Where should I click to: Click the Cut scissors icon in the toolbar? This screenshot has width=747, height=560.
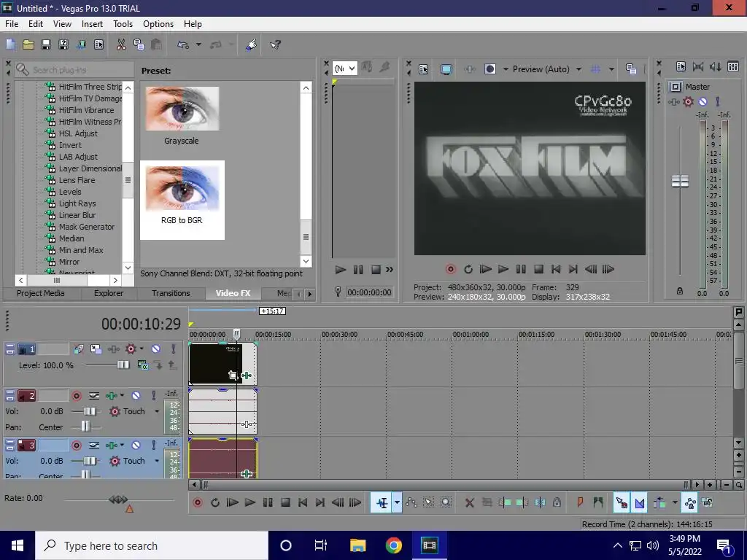(121, 44)
